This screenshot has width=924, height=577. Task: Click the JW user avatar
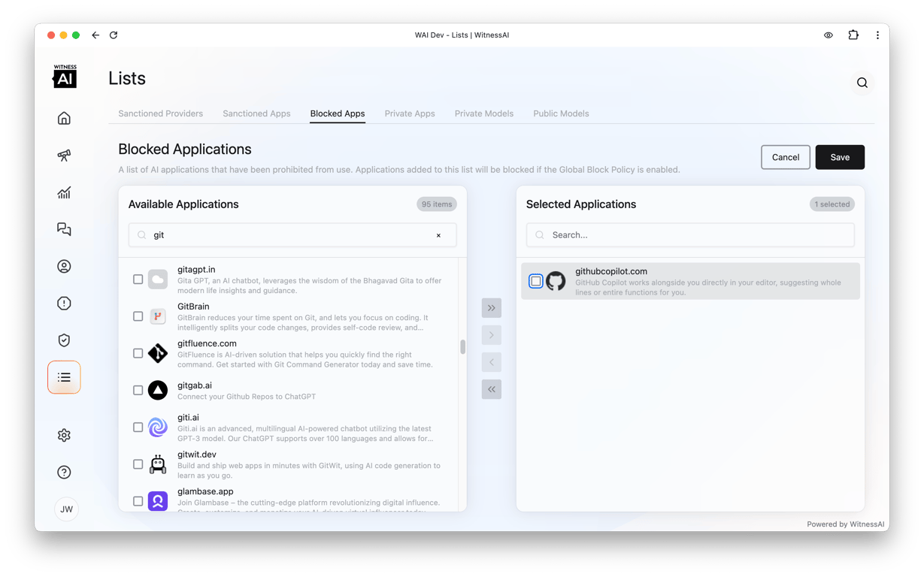point(66,509)
